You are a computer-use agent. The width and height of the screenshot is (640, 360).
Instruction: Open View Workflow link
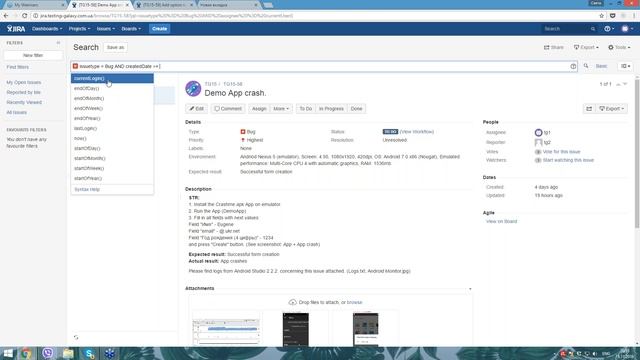pos(417,132)
